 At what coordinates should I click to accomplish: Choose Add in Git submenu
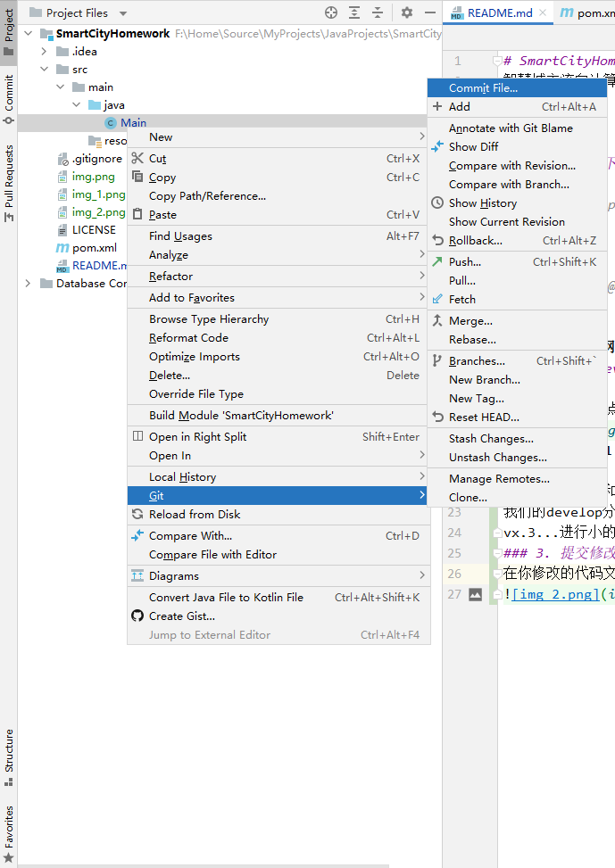pos(517,107)
